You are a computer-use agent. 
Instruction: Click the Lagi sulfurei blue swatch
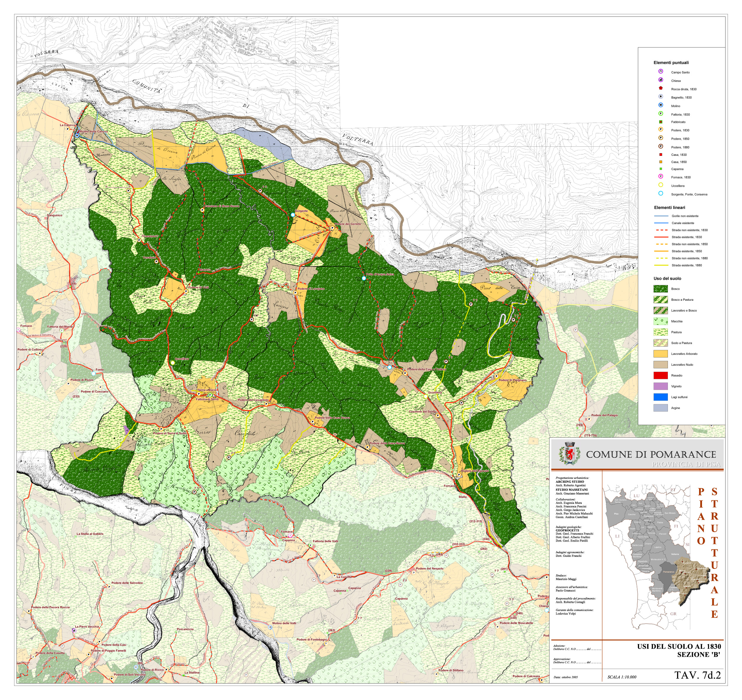pos(660,397)
